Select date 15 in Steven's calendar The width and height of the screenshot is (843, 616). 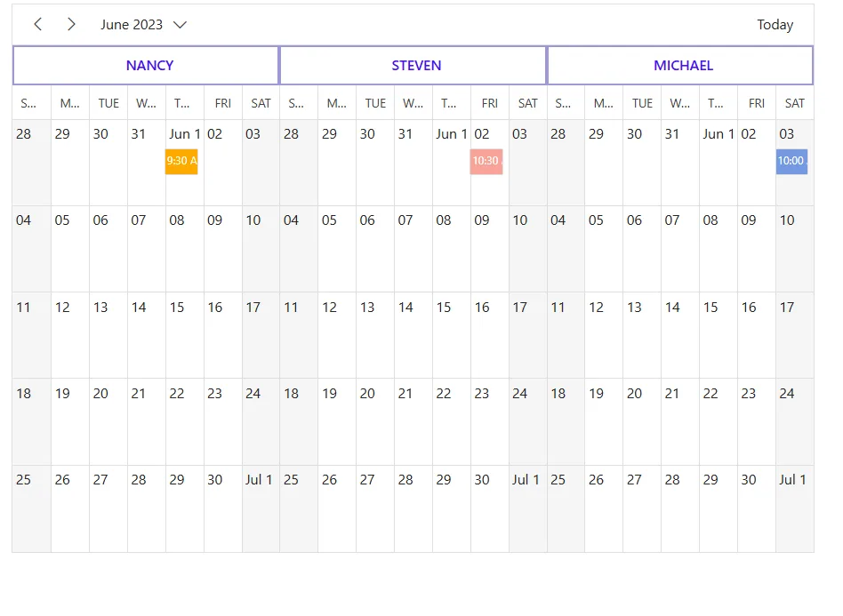(x=452, y=335)
